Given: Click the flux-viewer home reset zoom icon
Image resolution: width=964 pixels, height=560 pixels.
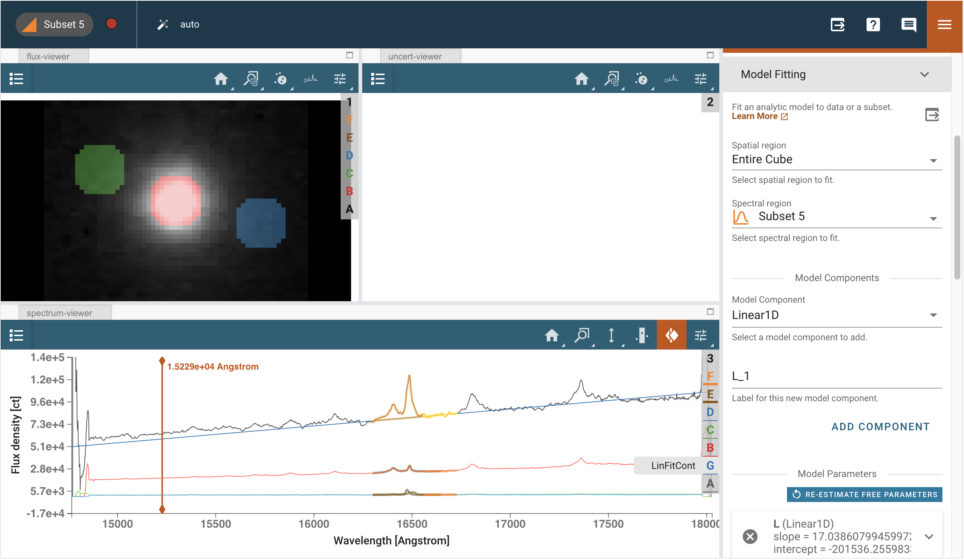Looking at the screenshot, I should tap(221, 79).
